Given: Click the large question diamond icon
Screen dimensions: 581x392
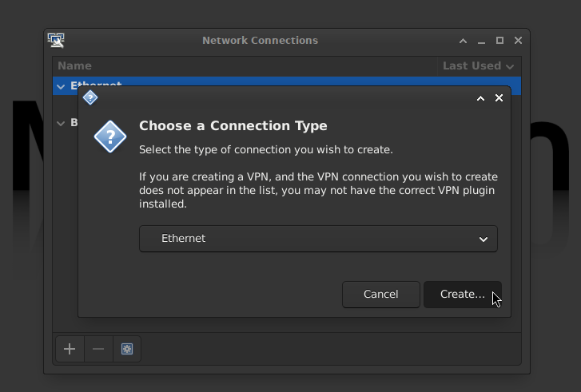Looking at the screenshot, I should click(x=110, y=137).
